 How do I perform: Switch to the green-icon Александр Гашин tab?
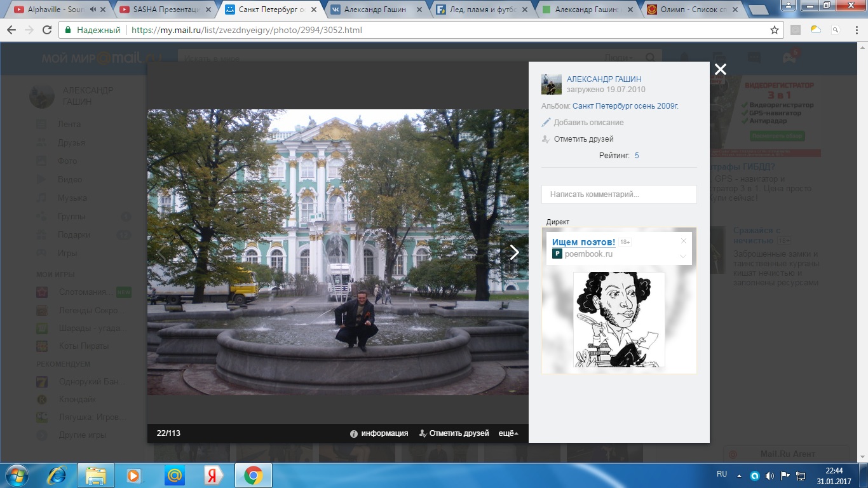click(586, 10)
